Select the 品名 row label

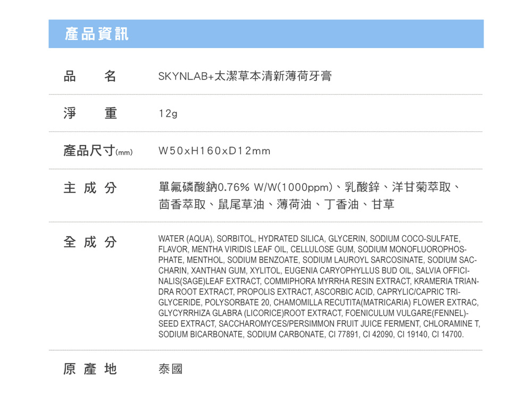[90, 76]
